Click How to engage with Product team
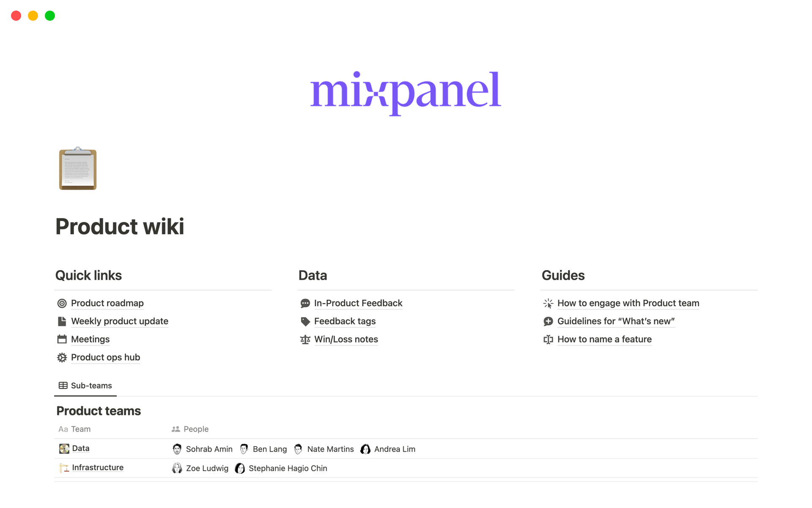Image resolution: width=812 pixels, height=508 pixels. 629,303
